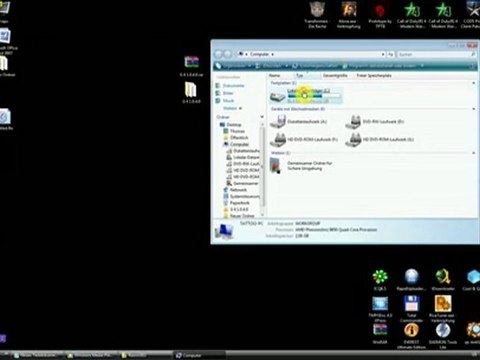Viewport: 480px width, 360px height.
Task: Select Lokaler Datenträger in the folder tree
Action: tap(243, 157)
